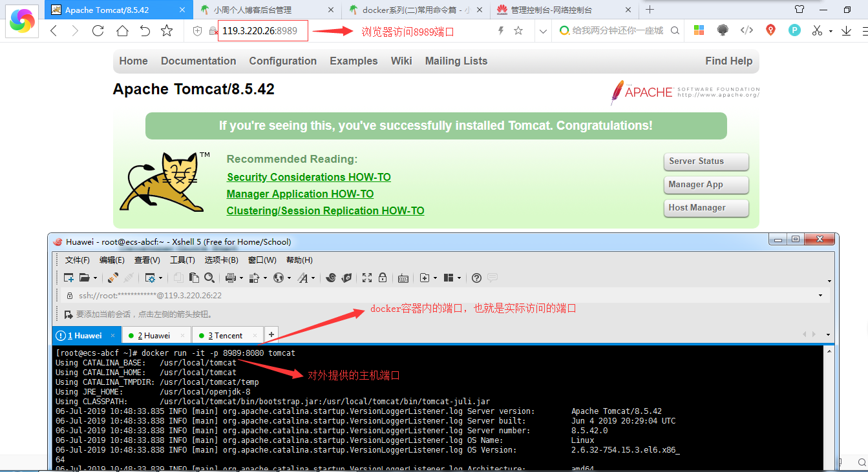
Task: Click the teal P extension icon
Action: tap(794, 30)
